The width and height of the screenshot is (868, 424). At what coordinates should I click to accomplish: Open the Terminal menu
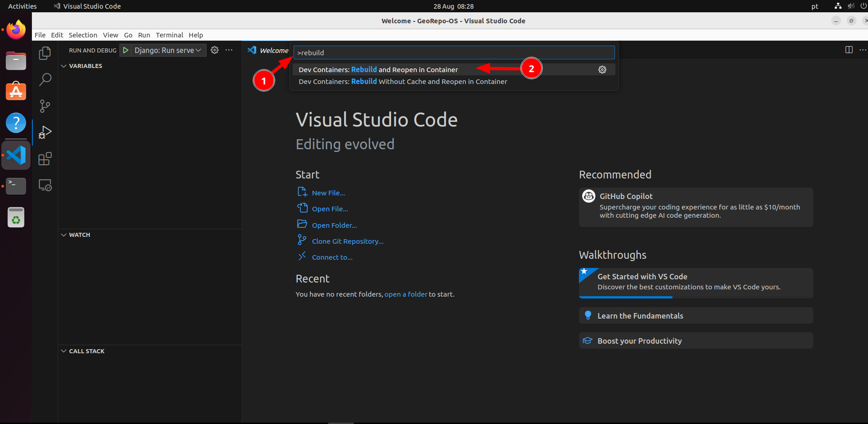pyautogui.click(x=169, y=35)
